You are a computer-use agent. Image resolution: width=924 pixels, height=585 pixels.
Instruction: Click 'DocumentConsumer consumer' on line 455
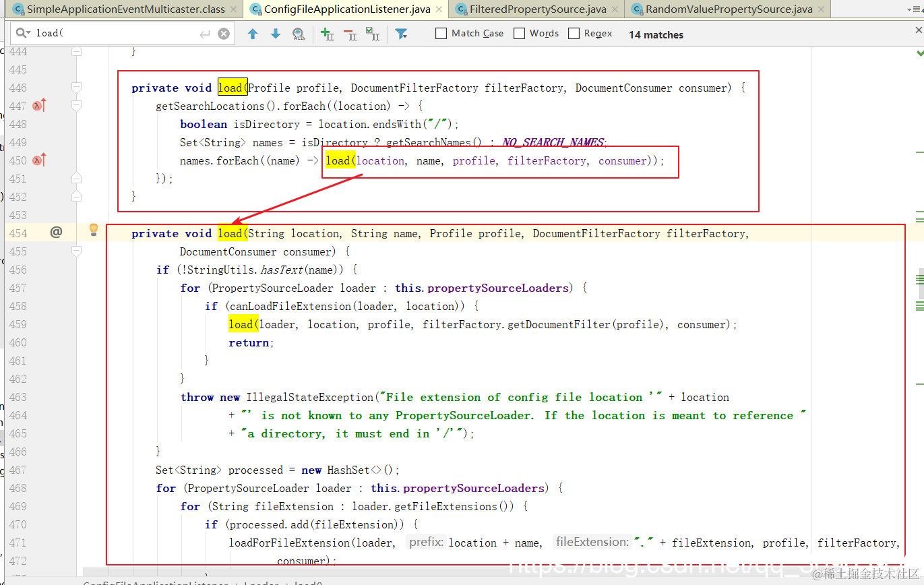[256, 251]
